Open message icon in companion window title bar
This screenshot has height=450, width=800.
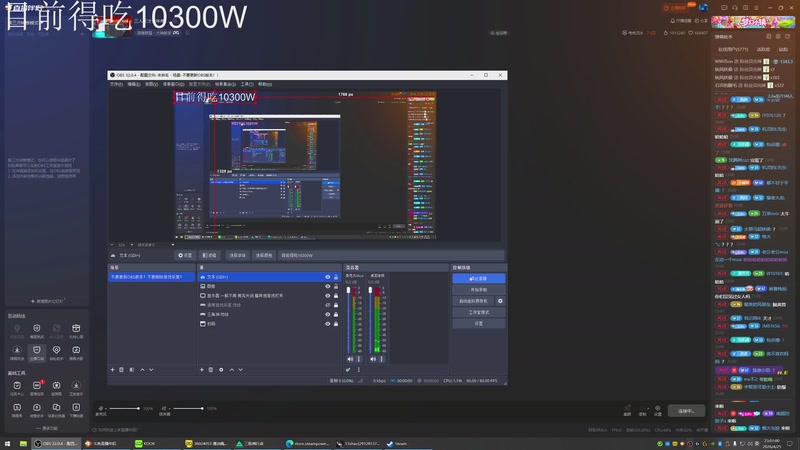pyautogui.click(x=724, y=8)
